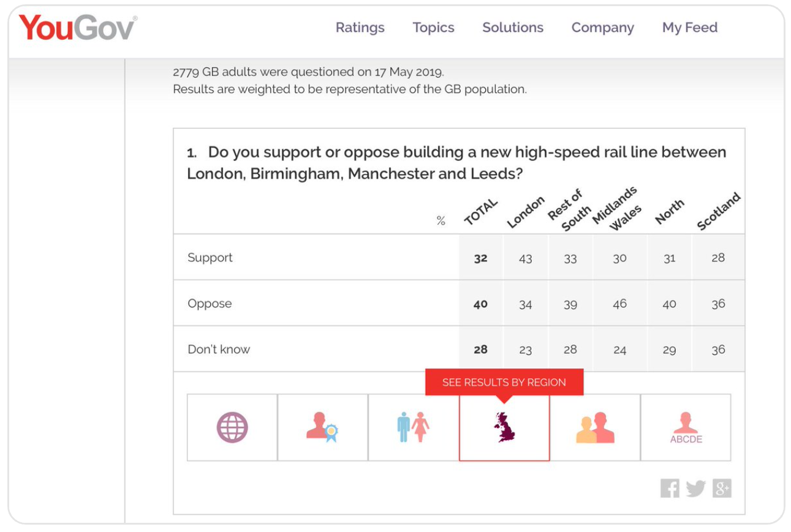This screenshot has height=532, width=791.
Task: Navigate to the Solutions section
Action: coord(513,28)
